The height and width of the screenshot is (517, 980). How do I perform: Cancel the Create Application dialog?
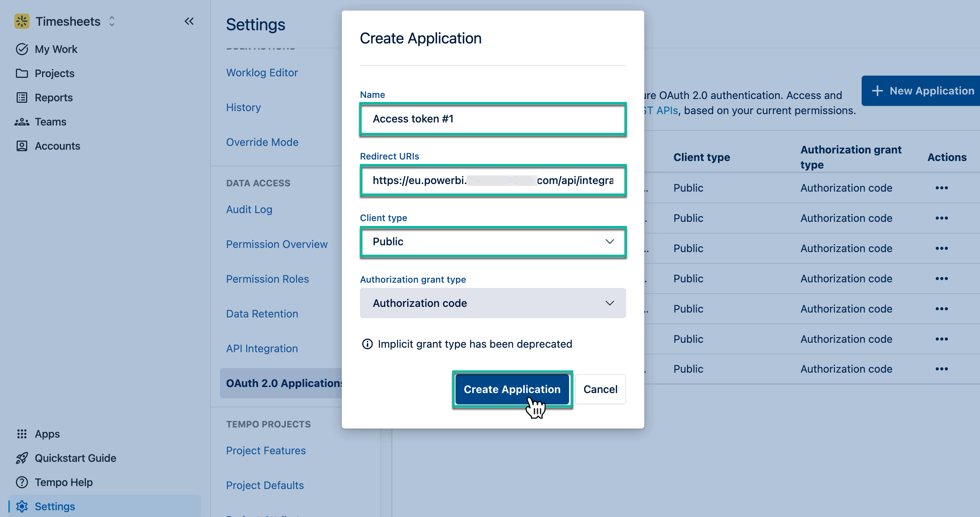click(x=600, y=389)
